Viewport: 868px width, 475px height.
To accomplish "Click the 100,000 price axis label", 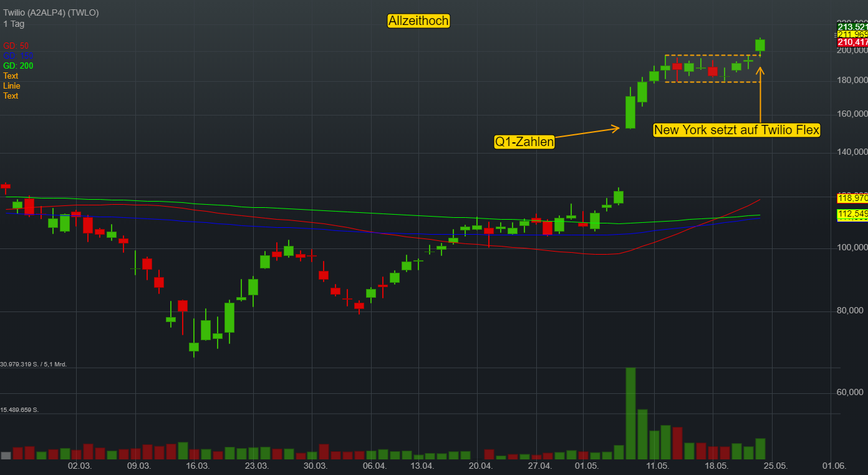I will pyautogui.click(x=853, y=248).
